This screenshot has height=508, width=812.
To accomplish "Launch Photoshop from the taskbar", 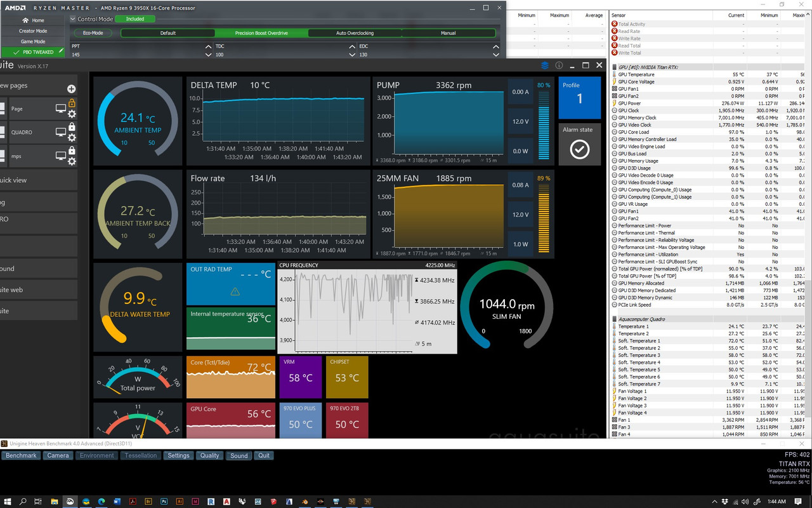I will (x=164, y=502).
